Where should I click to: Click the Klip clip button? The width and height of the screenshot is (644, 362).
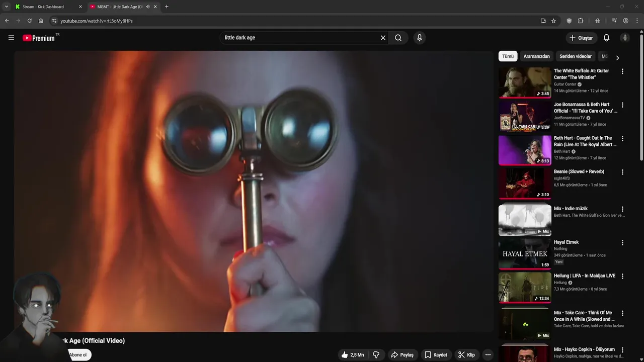click(x=466, y=355)
